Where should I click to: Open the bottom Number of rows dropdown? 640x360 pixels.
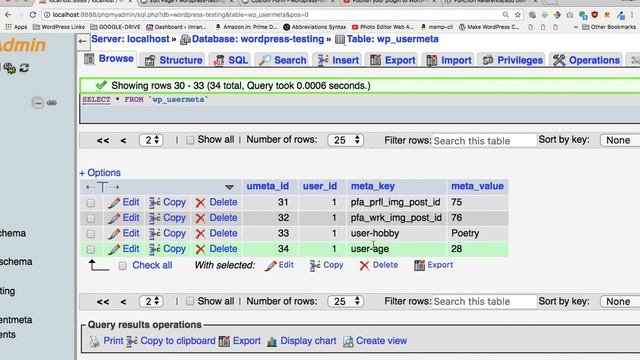[345, 301]
